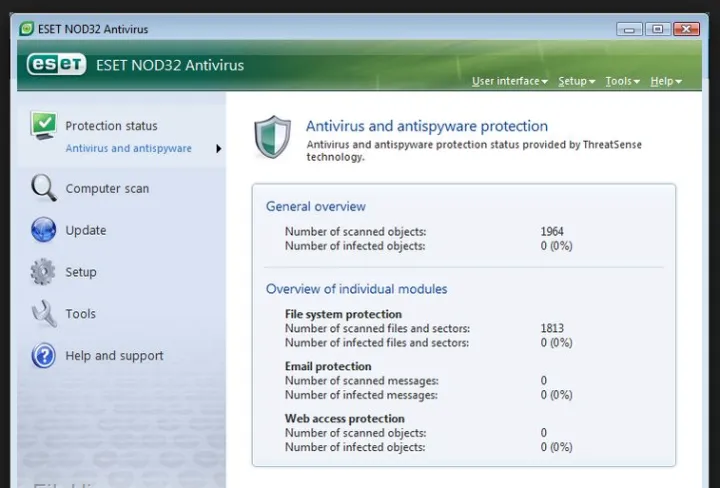720x488 pixels.
Task: Select Antivirus and antispyware submenu item
Action: click(x=128, y=149)
